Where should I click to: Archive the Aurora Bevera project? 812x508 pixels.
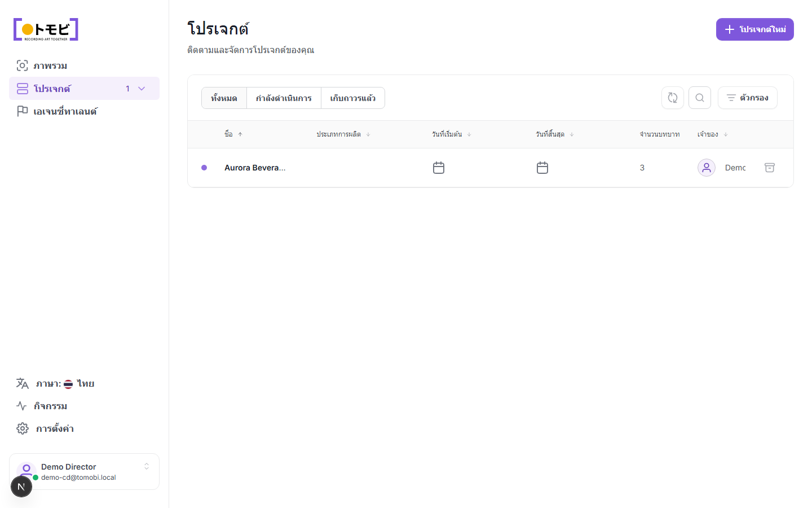click(x=770, y=168)
